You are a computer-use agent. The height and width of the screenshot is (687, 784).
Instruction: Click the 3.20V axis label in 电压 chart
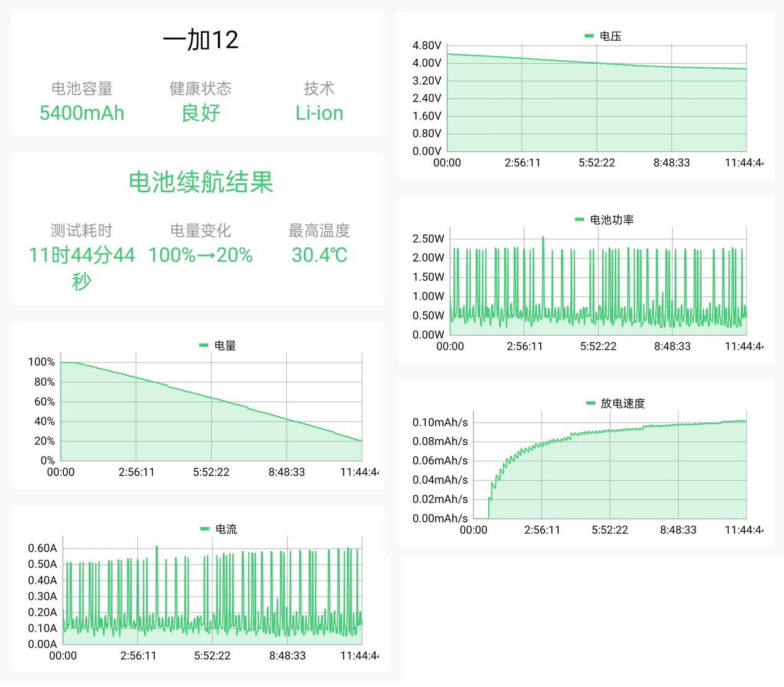pyautogui.click(x=427, y=81)
